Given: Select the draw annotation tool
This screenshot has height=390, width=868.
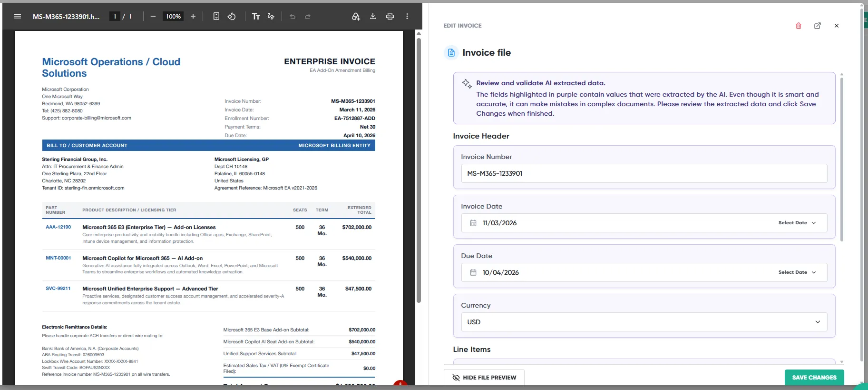Looking at the screenshot, I should point(271,16).
